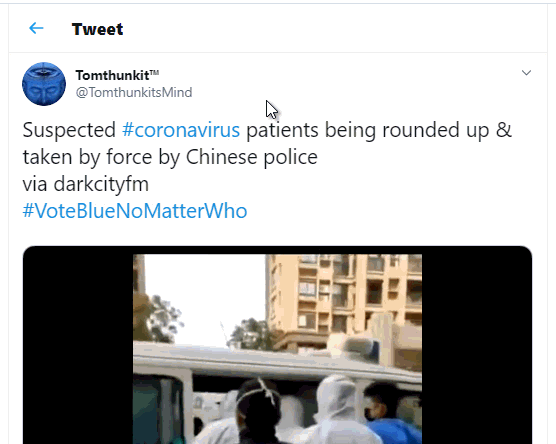Expand the tweet options chevron
Image resolution: width=556 pixels, height=444 pixels.
coord(527,73)
